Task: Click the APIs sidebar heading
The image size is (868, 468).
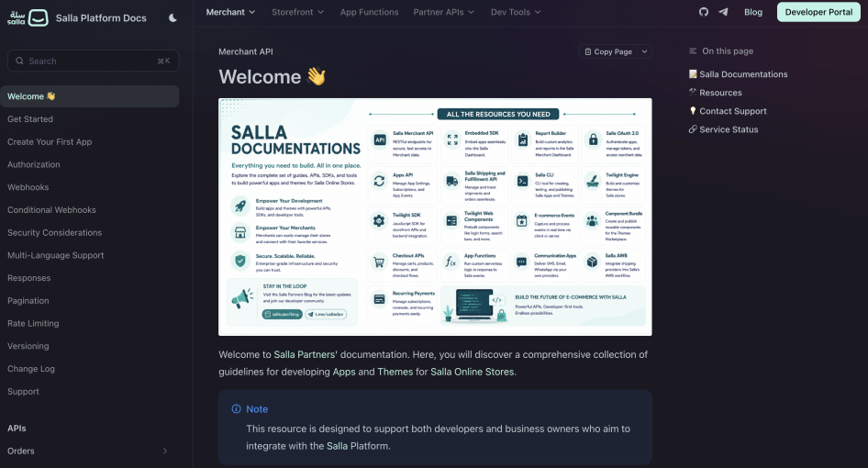Action: pos(17,429)
